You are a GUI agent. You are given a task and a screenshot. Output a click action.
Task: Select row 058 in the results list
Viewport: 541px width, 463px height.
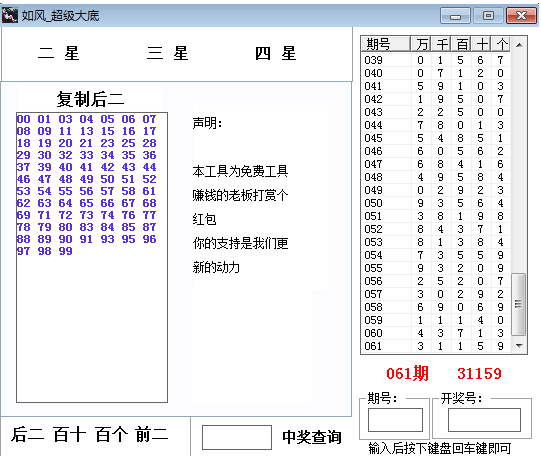point(436,307)
